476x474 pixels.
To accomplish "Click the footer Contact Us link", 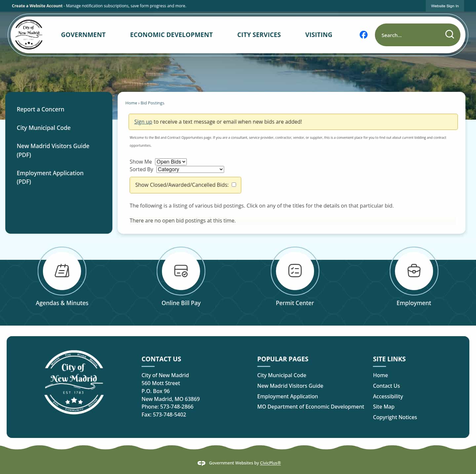I will pos(386,386).
